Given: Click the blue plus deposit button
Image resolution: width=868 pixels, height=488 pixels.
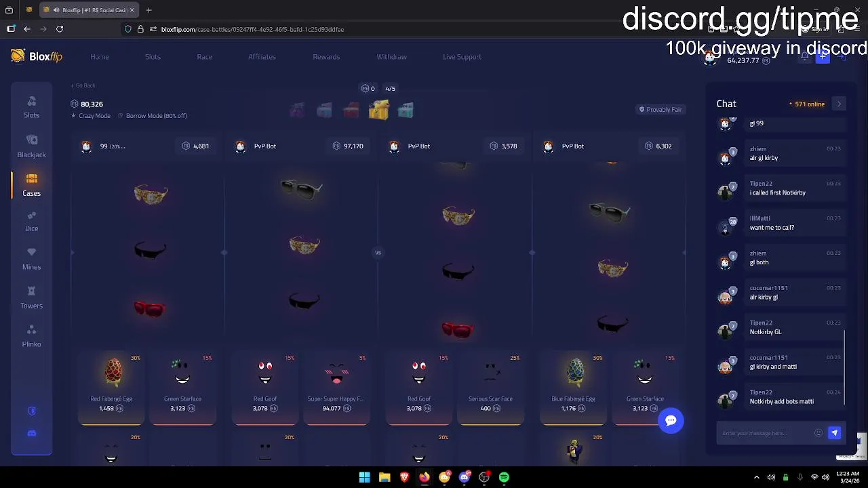Looking at the screenshot, I should [x=823, y=57].
